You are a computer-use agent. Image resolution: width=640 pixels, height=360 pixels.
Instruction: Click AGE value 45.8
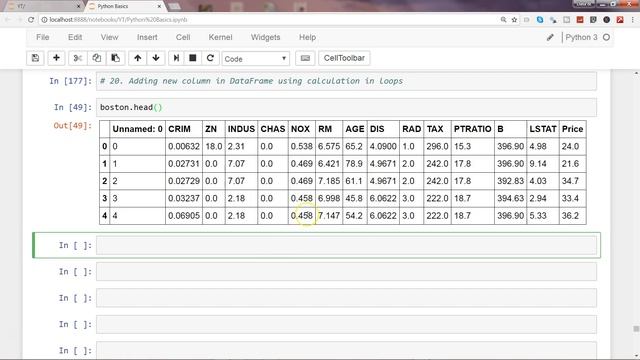click(x=354, y=198)
